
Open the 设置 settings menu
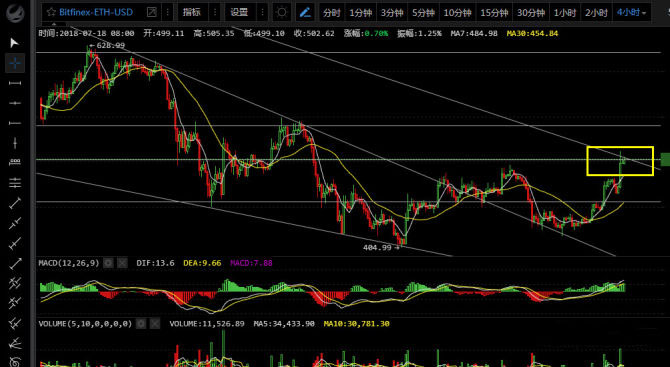[x=239, y=12]
